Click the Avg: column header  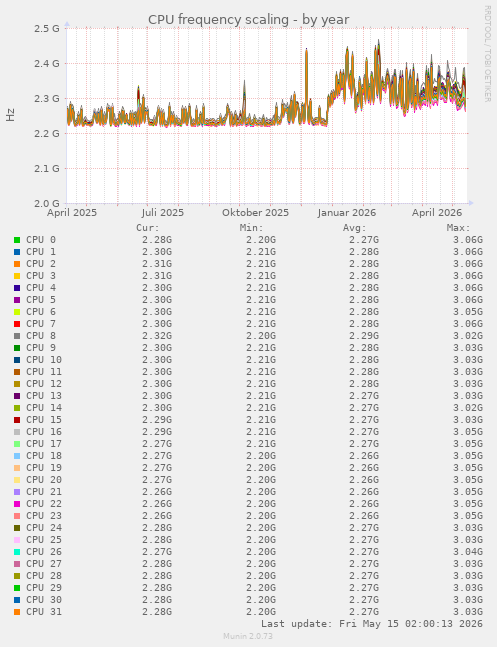tap(355, 228)
